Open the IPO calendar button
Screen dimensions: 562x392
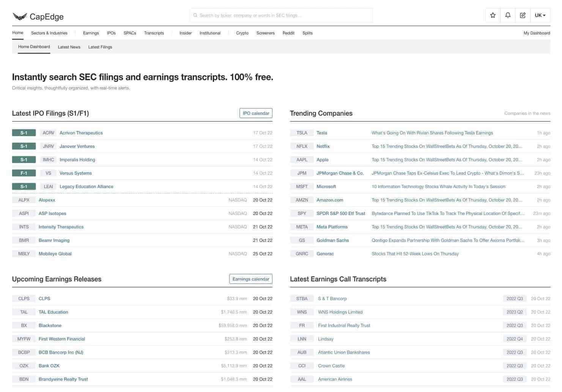click(x=256, y=113)
